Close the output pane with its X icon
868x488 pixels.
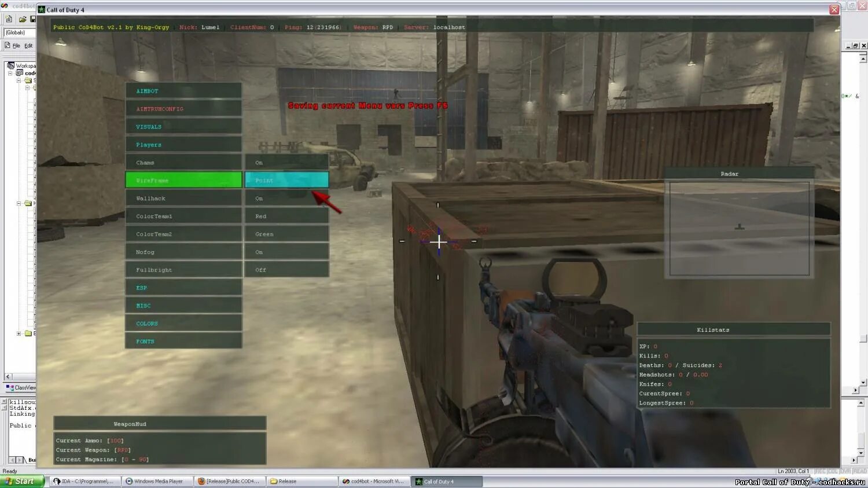tap(5, 401)
